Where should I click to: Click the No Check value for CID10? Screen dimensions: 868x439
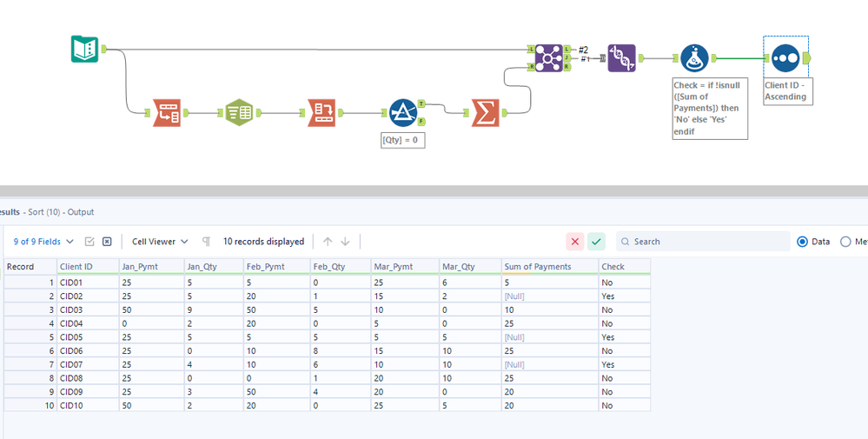tap(625, 405)
